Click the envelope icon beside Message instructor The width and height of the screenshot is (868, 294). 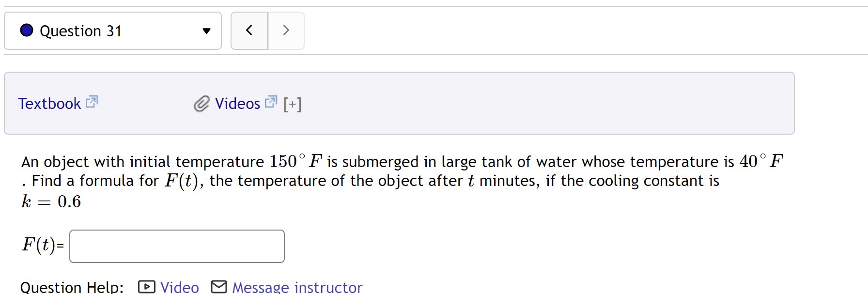pyautogui.click(x=218, y=286)
